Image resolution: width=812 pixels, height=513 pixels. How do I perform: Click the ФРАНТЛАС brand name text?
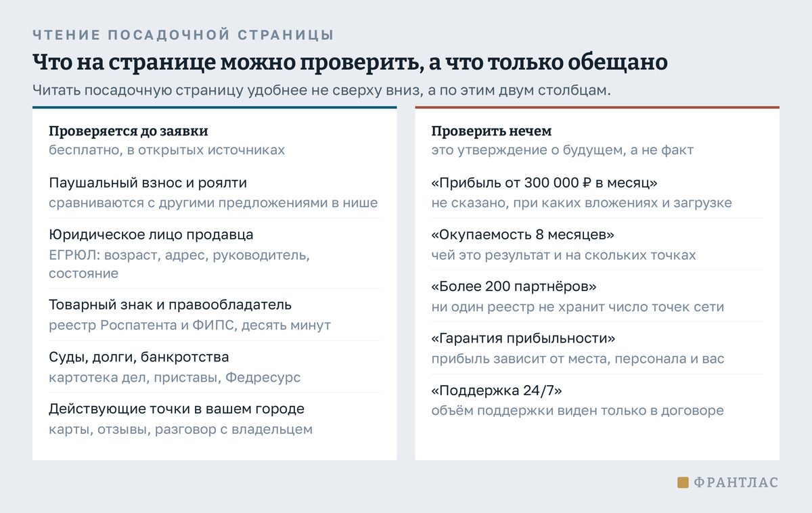point(736,483)
